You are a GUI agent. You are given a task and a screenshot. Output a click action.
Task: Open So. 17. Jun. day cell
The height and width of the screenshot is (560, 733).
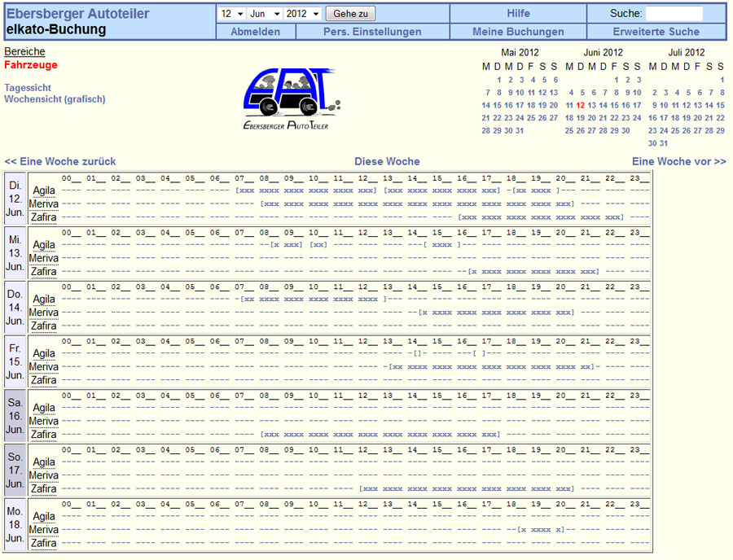click(15, 470)
